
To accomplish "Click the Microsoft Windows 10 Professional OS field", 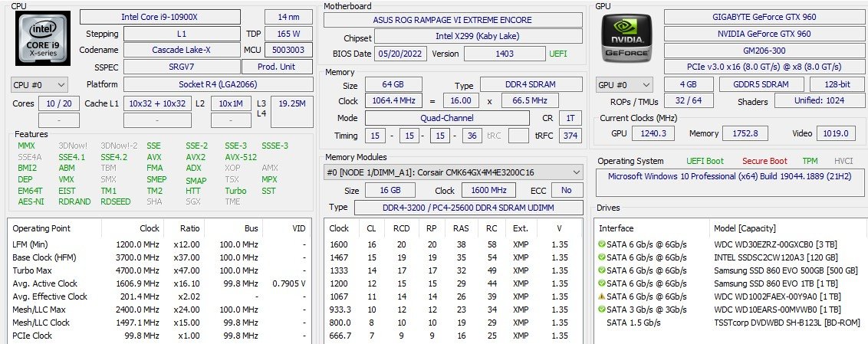I will [730, 183].
